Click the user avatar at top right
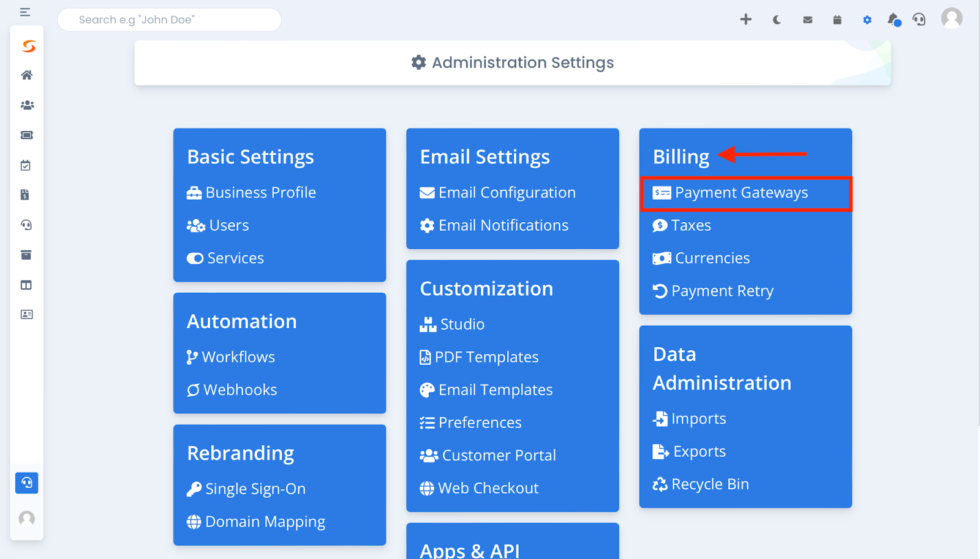 click(x=951, y=18)
